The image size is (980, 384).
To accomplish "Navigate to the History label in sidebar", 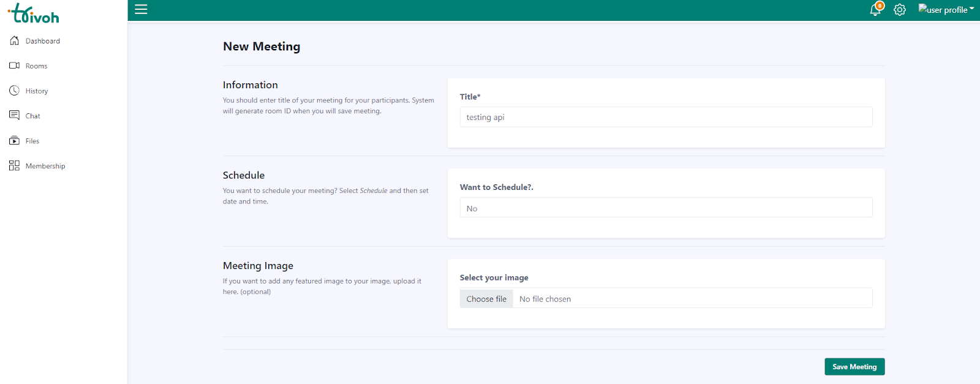I will (x=37, y=91).
